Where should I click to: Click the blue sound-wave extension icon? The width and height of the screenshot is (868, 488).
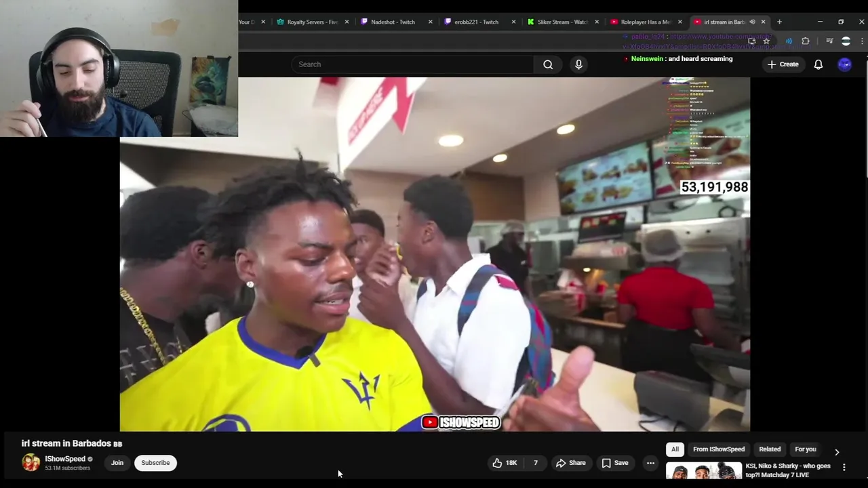(x=789, y=41)
